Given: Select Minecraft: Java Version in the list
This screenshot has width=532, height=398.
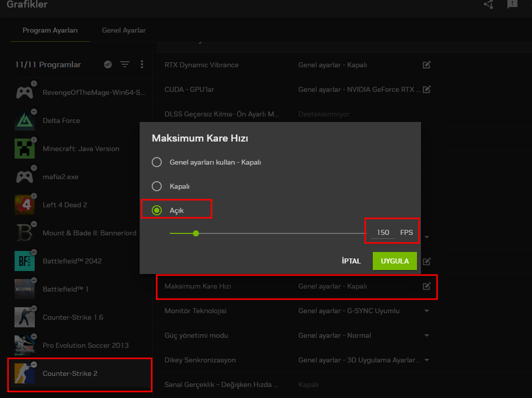Looking at the screenshot, I should pyautogui.click(x=81, y=149).
